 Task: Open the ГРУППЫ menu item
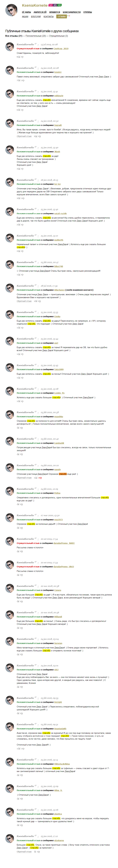click(x=88, y=12)
